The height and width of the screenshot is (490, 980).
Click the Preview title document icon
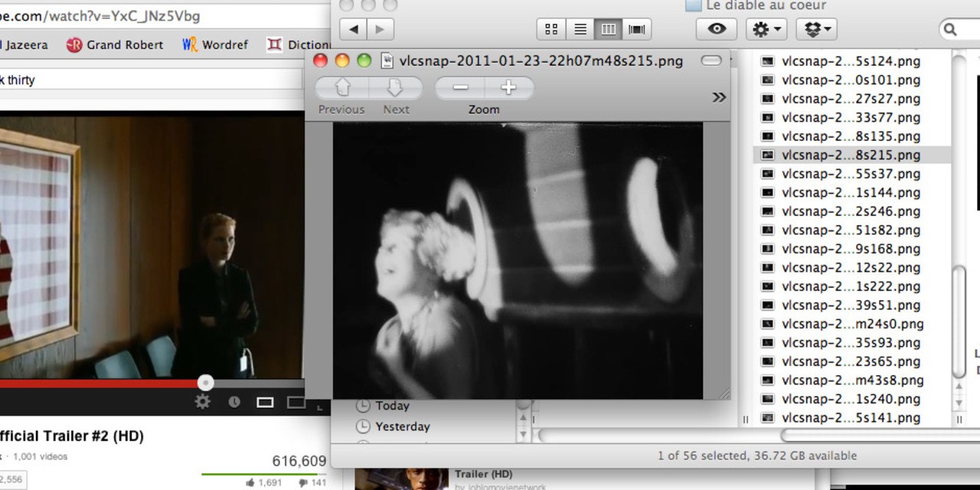point(387,60)
